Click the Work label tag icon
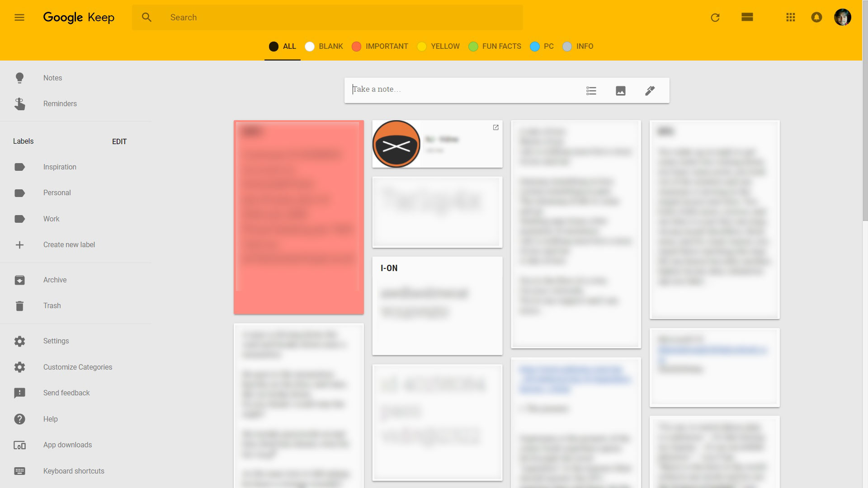 point(19,219)
